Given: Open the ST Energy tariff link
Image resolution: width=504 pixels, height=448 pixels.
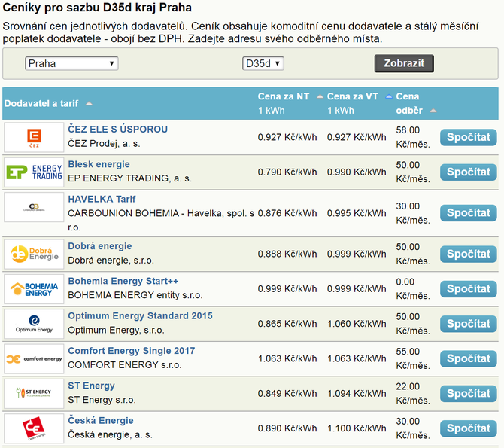Looking at the screenshot, I should click(91, 386).
